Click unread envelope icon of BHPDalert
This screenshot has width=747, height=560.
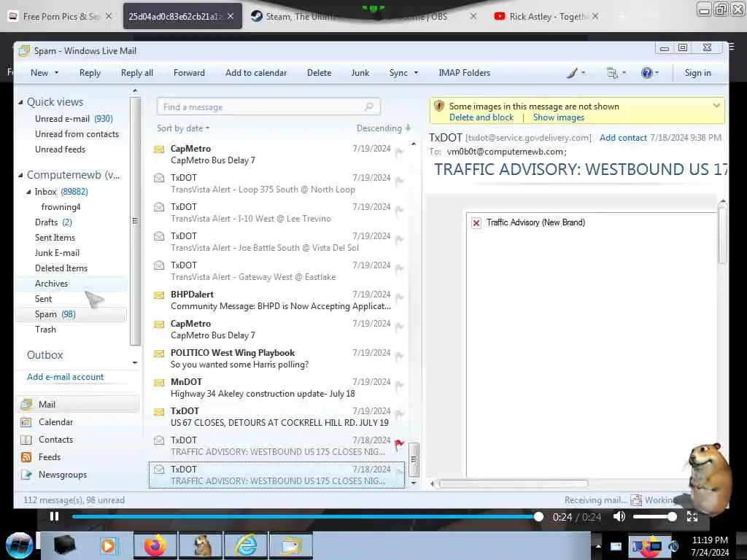point(159,295)
